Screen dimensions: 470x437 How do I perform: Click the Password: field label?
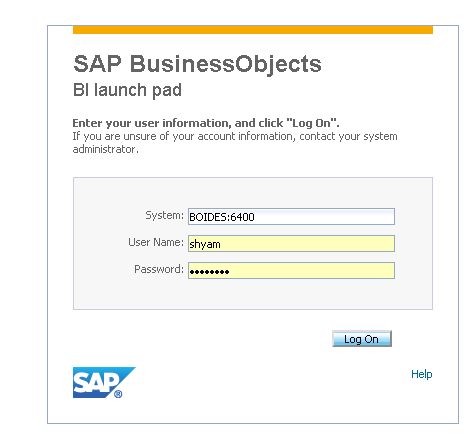pyautogui.click(x=159, y=269)
